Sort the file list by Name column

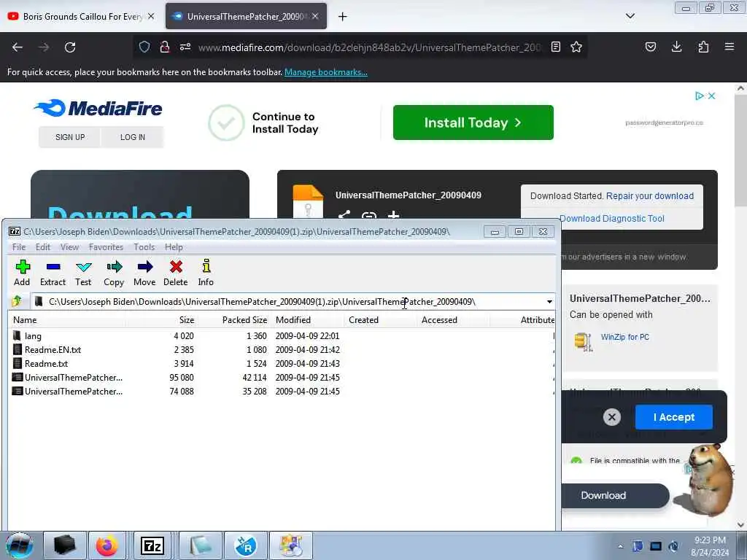(x=66, y=320)
